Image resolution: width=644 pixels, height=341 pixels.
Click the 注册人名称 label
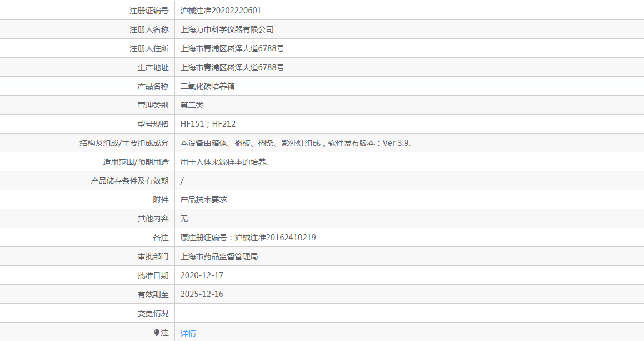(149, 29)
